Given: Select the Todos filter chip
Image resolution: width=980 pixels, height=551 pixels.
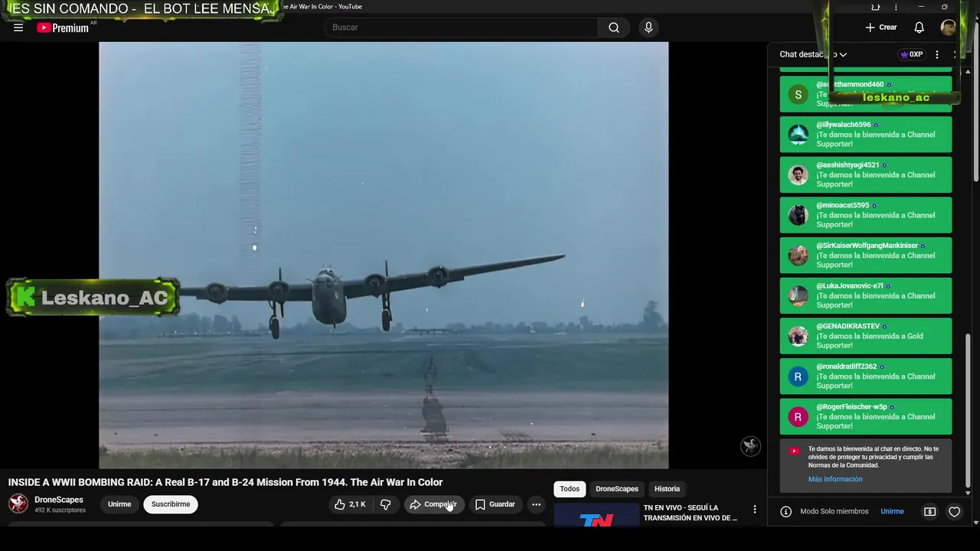Looking at the screenshot, I should point(570,489).
